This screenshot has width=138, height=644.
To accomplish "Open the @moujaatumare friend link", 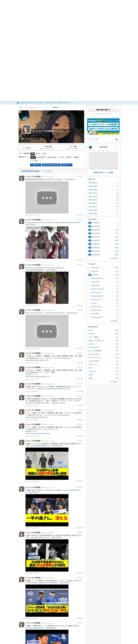I will click(97, 278).
